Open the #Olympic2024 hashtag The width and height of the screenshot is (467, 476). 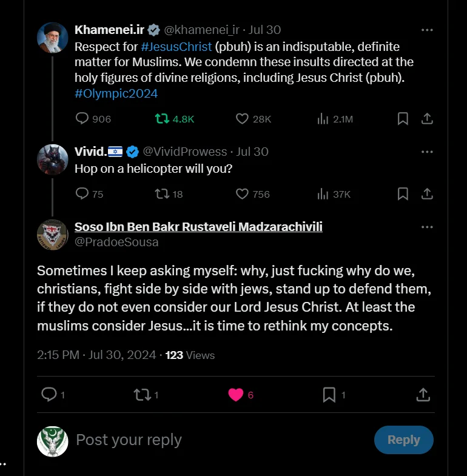click(x=116, y=93)
